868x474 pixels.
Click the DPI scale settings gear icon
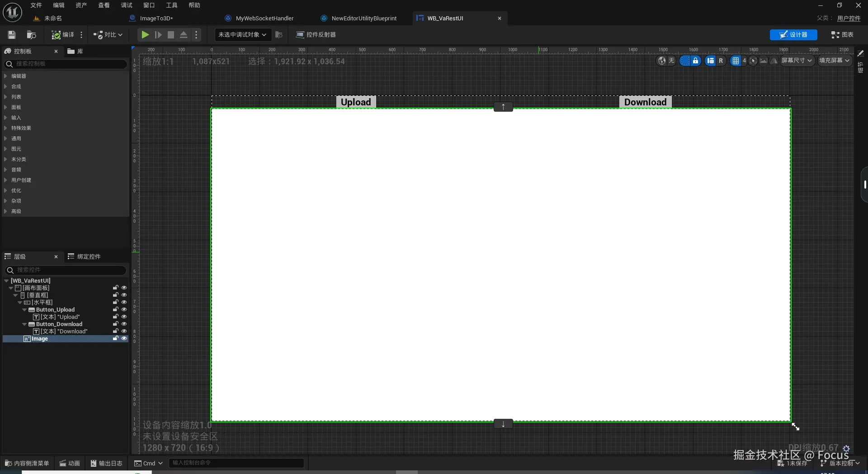coord(846,448)
